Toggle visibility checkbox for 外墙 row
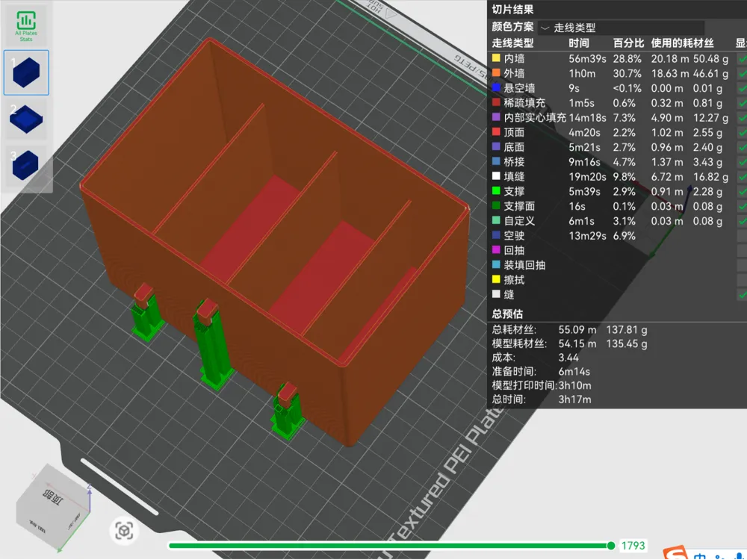747x560 pixels. pyautogui.click(x=742, y=73)
